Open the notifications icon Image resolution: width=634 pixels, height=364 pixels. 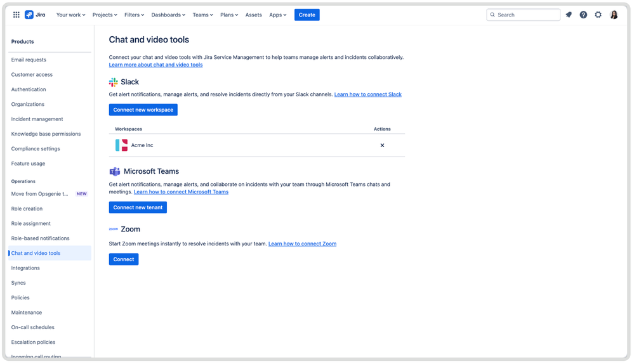point(569,15)
